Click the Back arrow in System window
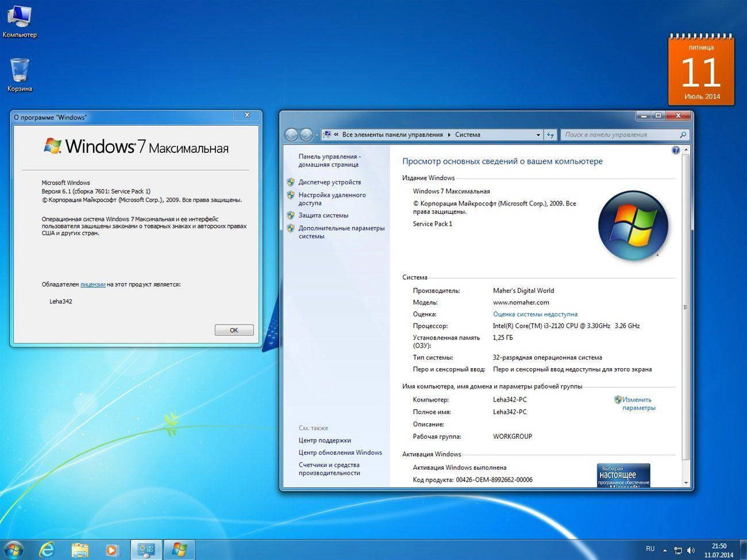747x560 pixels. click(x=292, y=134)
